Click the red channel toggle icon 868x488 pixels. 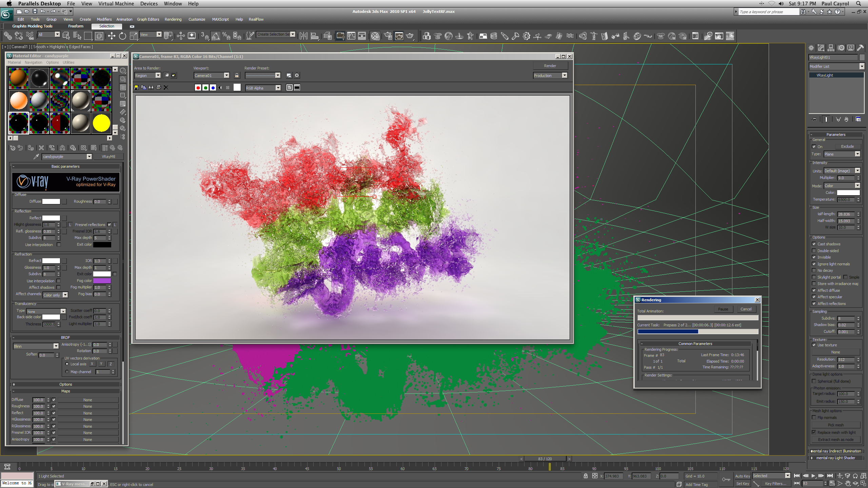click(198, 88)
